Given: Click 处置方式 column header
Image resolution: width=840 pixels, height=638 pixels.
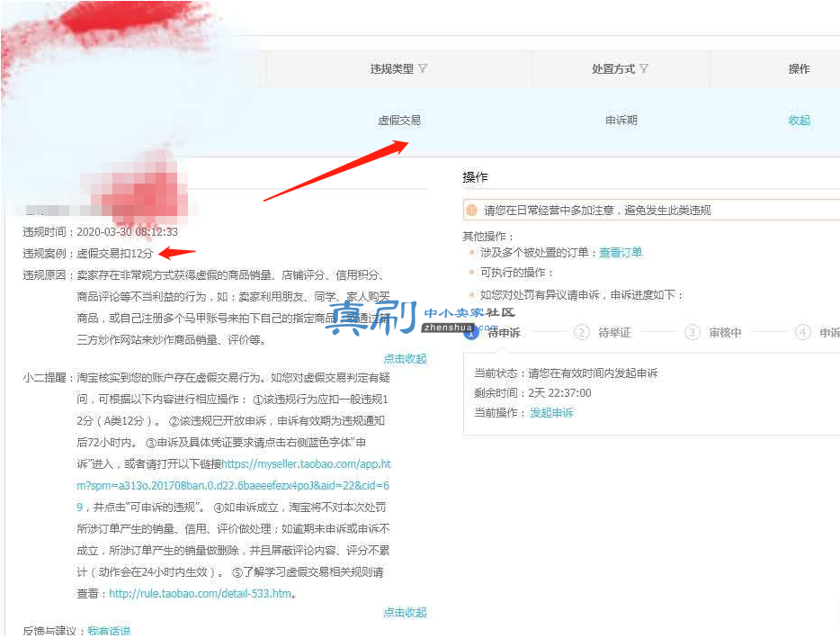Looking at the screenshot, I should coord(613,68).
